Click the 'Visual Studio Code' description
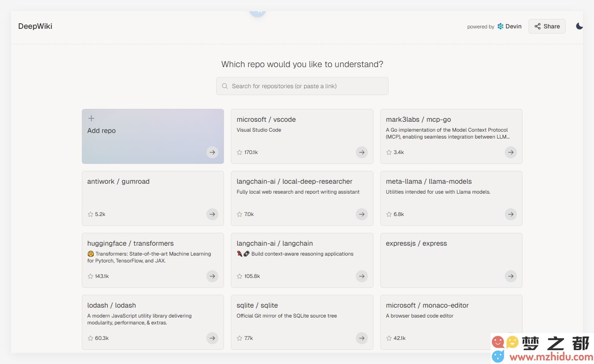The height and width of the screenshot is (364, 594). 259,130
